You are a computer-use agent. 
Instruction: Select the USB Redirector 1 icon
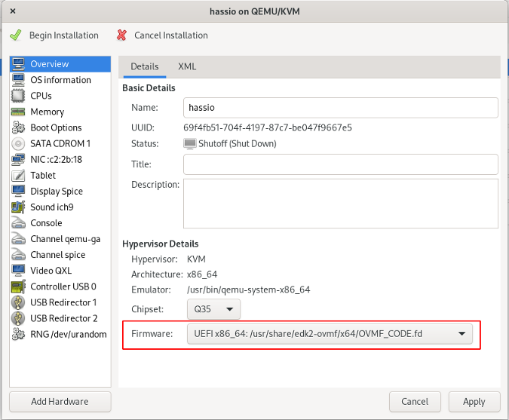click(18, 302)
